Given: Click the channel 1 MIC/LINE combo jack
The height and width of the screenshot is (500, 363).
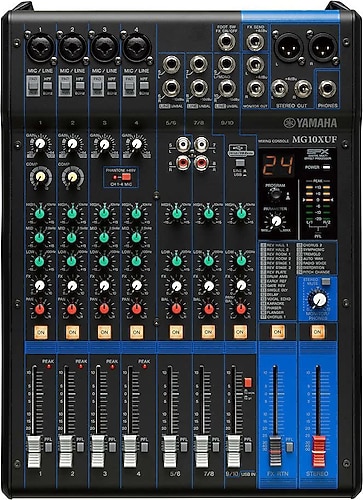Looking at the screenshot, I should pos(40,47).
